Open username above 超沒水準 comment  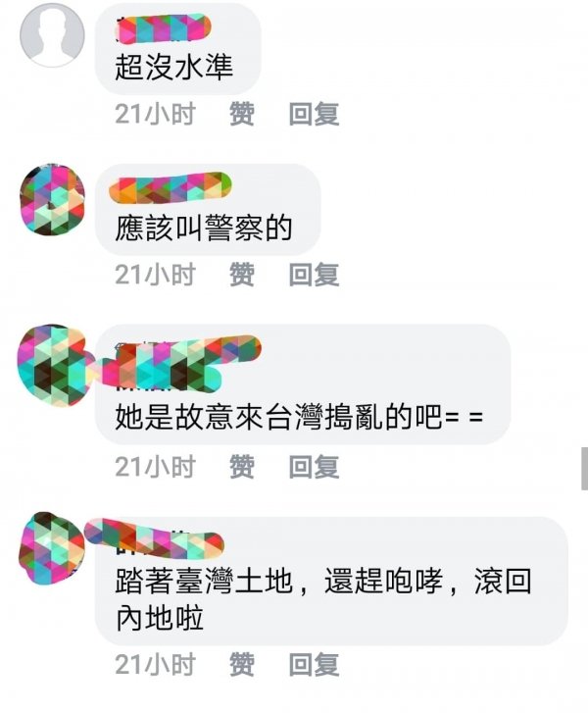163,28
